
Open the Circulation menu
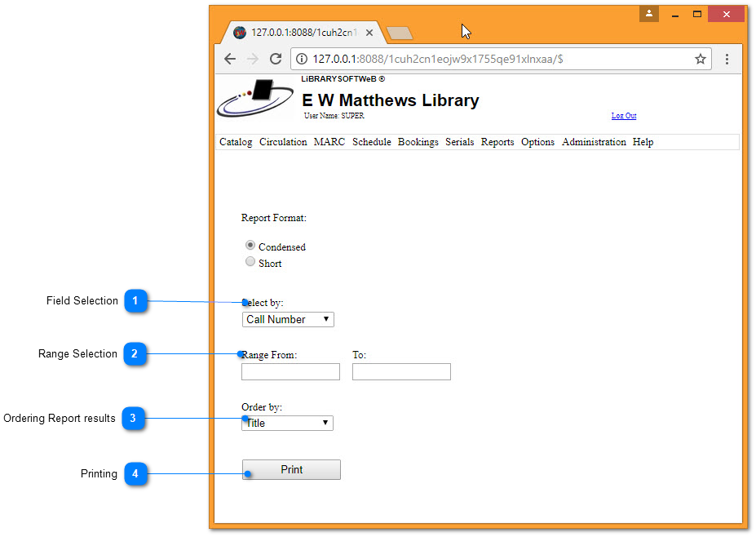[x=283, y=142]
